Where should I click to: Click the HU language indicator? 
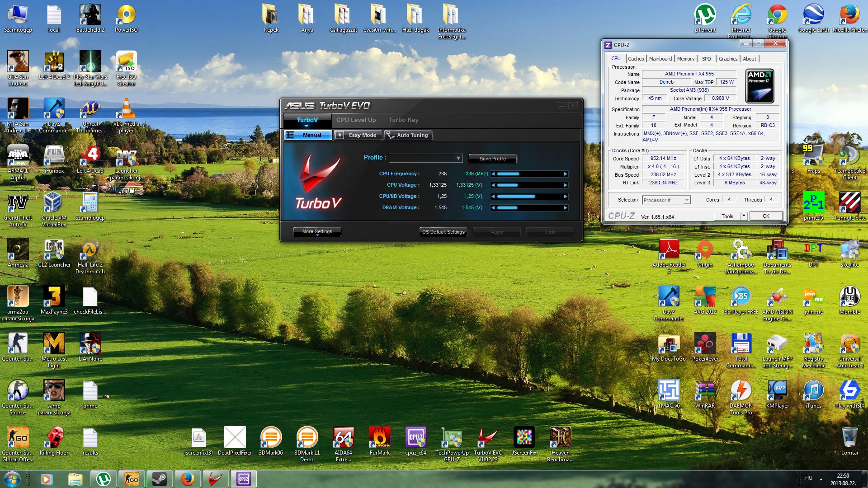(x=809, y=478)
